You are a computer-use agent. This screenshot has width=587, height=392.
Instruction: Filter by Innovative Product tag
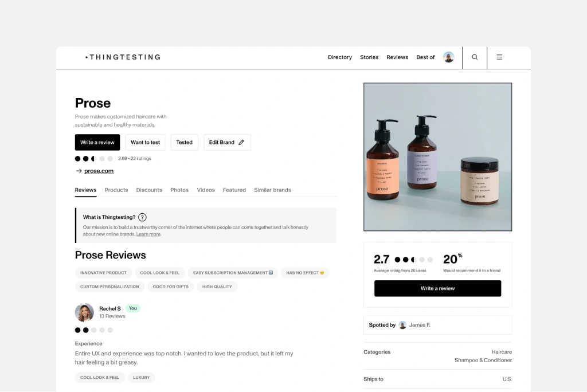(x=103, y=273)
